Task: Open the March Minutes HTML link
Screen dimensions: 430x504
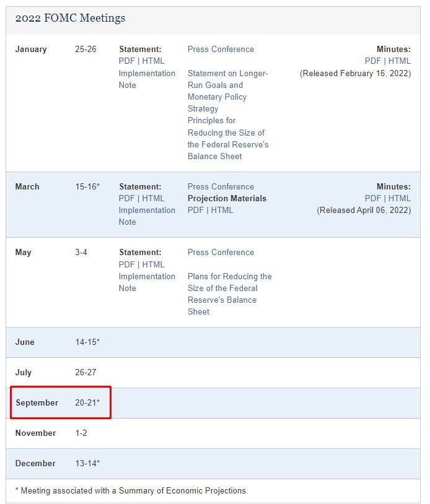Action: click(x=400, y=198)
